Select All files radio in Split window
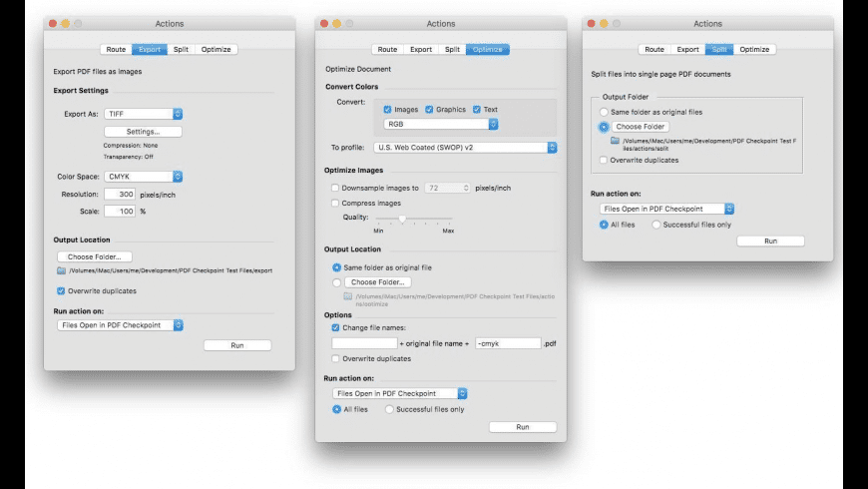This screenshot has height=489, width=868. click(x=604, y=225)
